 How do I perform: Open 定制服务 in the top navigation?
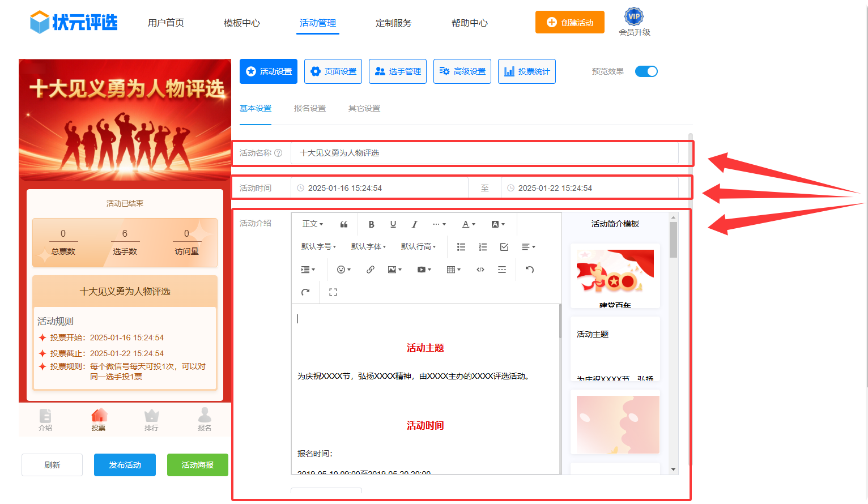point(394,23)
